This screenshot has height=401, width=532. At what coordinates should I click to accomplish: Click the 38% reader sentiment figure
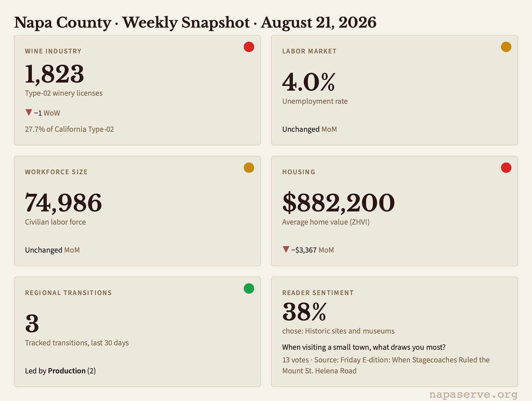(x=304, y=312)
